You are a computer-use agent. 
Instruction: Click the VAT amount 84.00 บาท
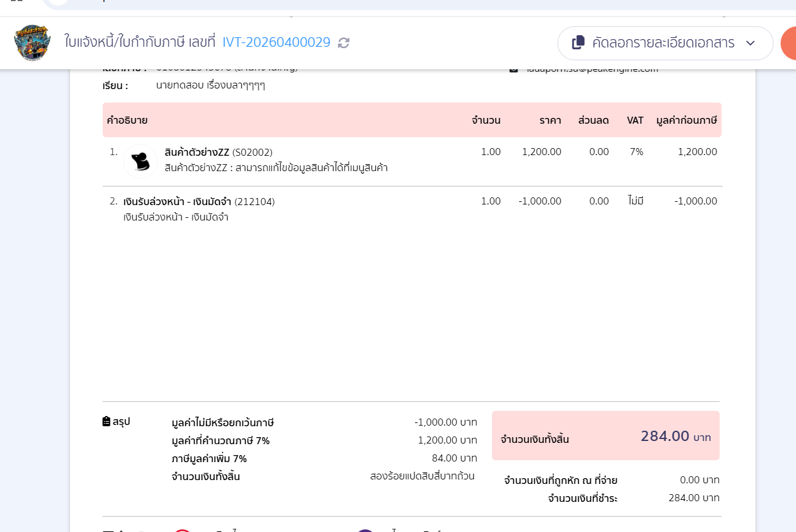point(455,458)
